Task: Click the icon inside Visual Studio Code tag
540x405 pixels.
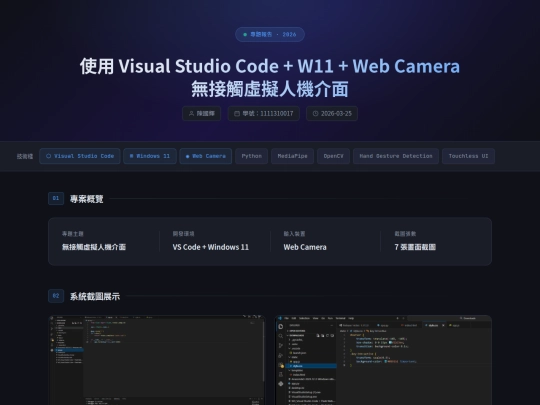Action: 49,156
